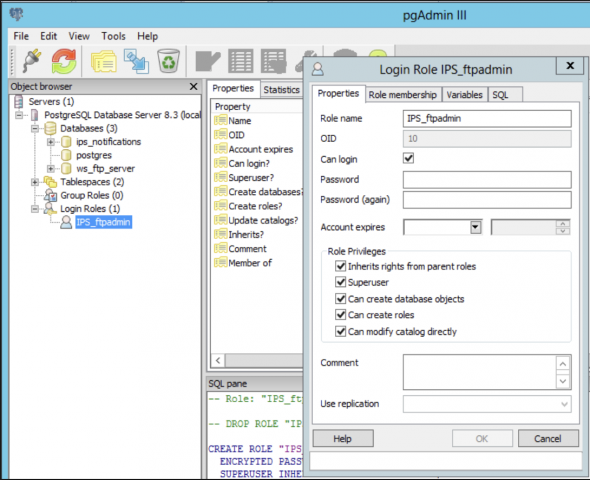Disable Can create roles checkbox
This screenshot has width=590, height=480.
[x=341, y=314]
